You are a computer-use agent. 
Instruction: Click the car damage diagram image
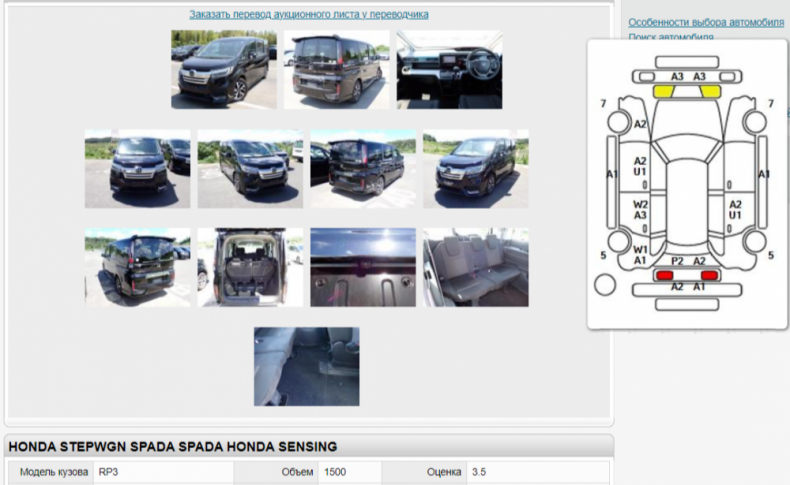[687, 184]
